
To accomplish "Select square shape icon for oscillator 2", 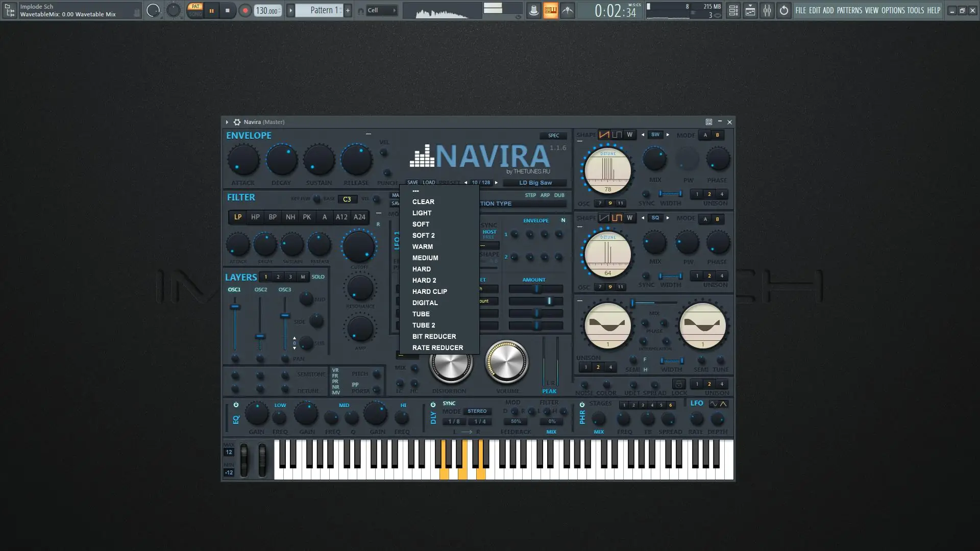I will pos(617,218).
